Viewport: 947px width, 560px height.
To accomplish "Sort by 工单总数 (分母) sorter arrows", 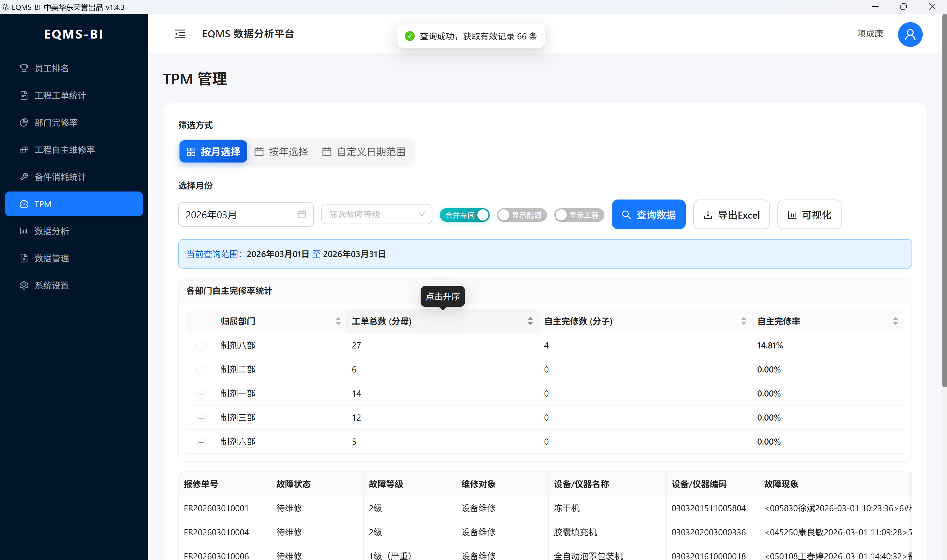I will (530, 321).
